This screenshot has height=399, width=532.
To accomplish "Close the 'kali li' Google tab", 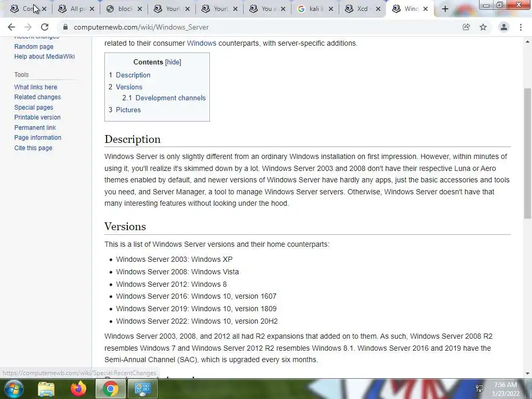I will 331,9.
